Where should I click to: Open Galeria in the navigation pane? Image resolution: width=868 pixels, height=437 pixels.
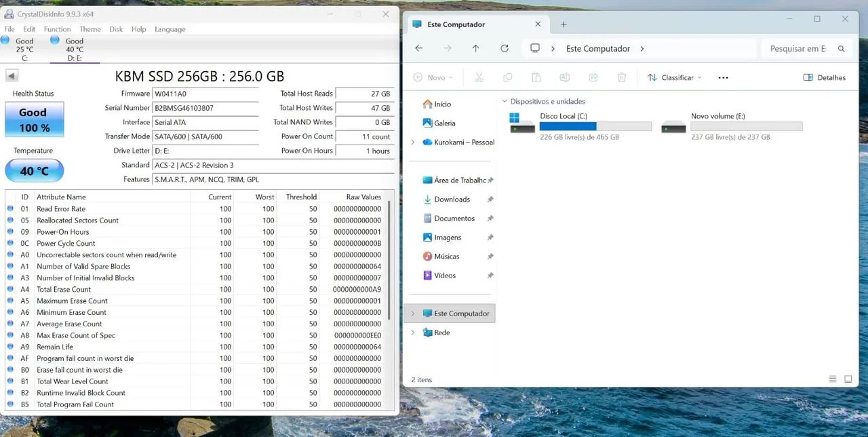pyautogui.click(x=439, y=123)
